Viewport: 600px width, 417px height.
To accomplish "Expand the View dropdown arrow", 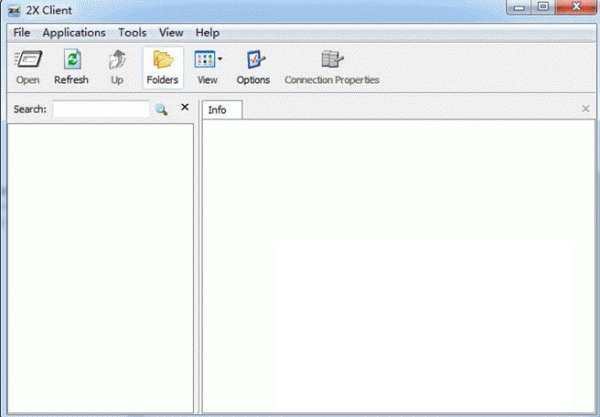I will [x=220, y=61].
